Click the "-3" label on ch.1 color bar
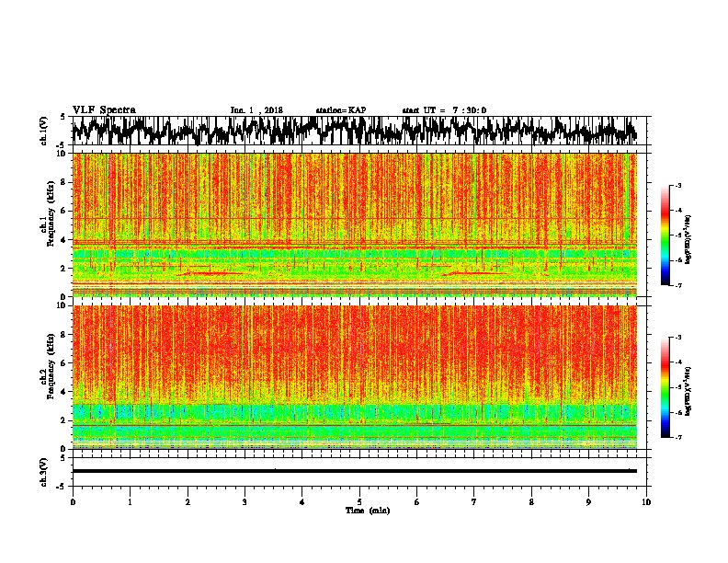728x563 pixels. pos(677,185)
